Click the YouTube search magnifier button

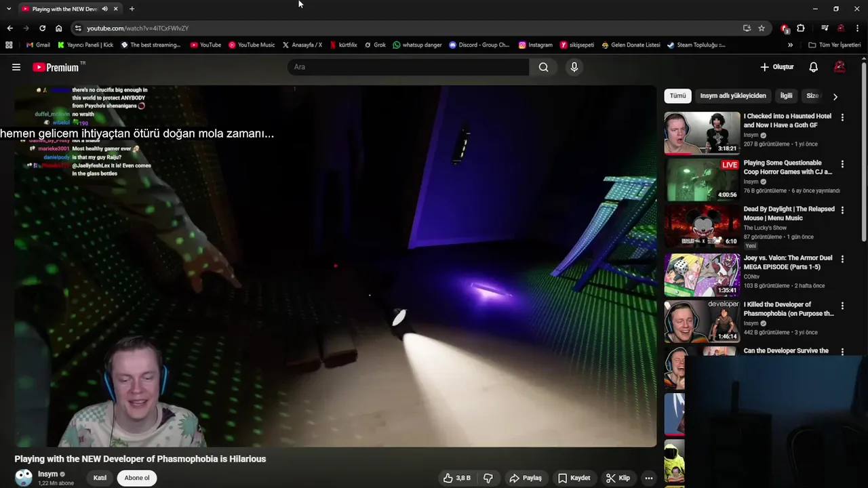[x=543, y=67]
